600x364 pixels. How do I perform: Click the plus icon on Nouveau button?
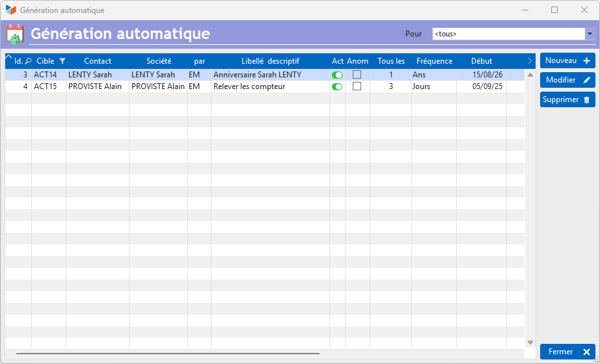tap(586, 61)
